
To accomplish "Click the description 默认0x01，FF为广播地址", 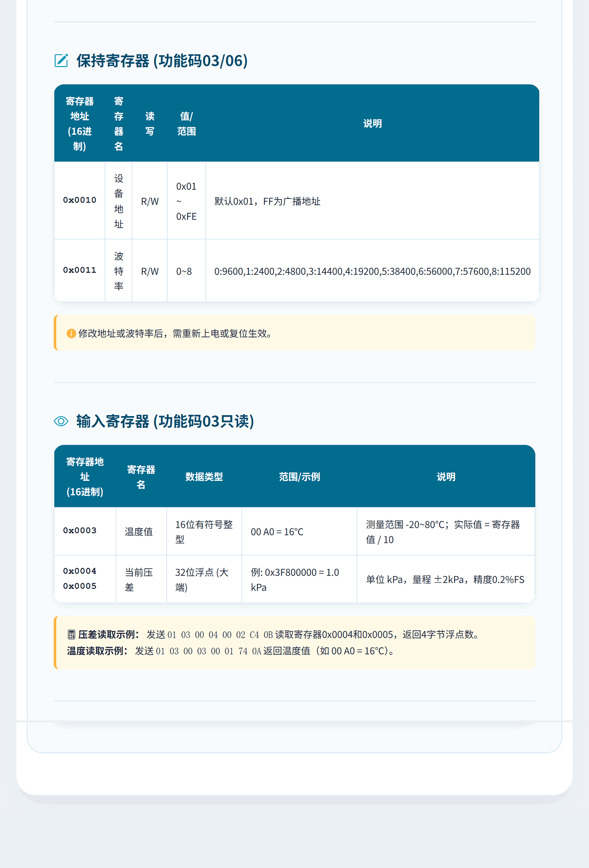I will coord(267,201).
